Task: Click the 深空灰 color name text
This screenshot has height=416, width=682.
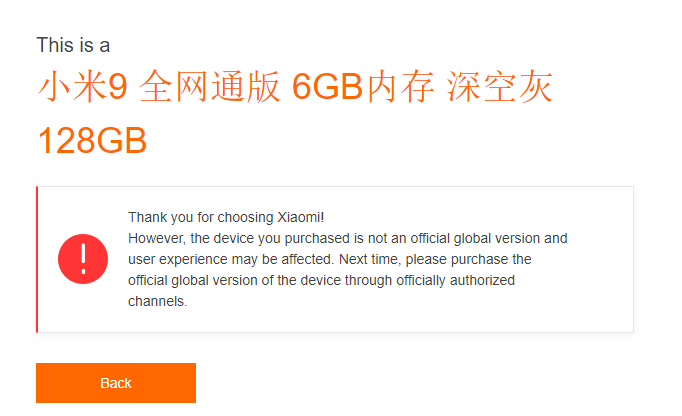Action: pos(500,86)
